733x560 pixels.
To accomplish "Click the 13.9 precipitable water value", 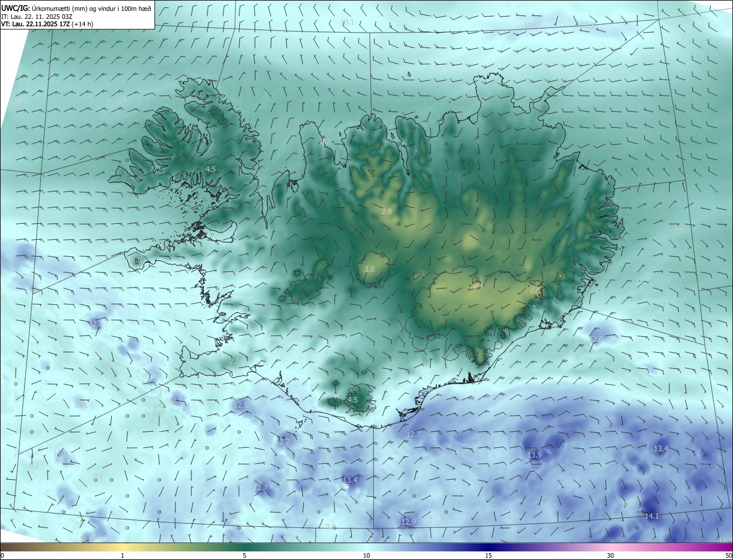I will pyautogui.click(x=534, y=455).
